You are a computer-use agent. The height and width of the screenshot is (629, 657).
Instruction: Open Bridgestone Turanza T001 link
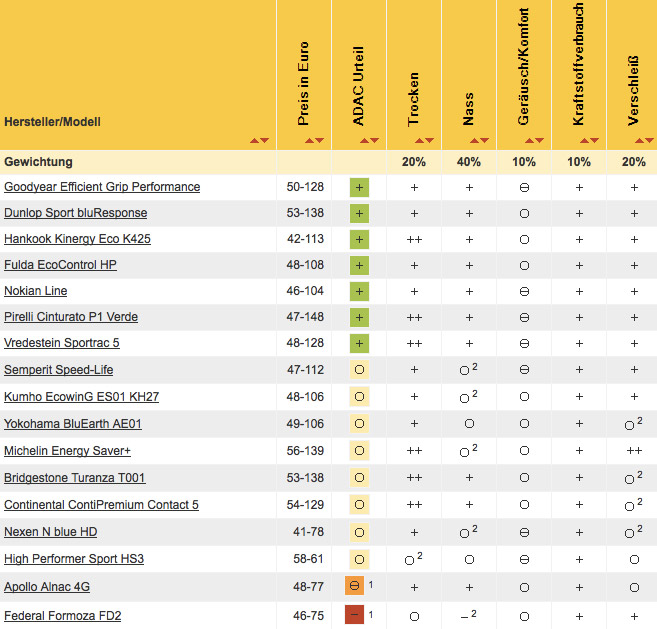click(x=75, y=478)
